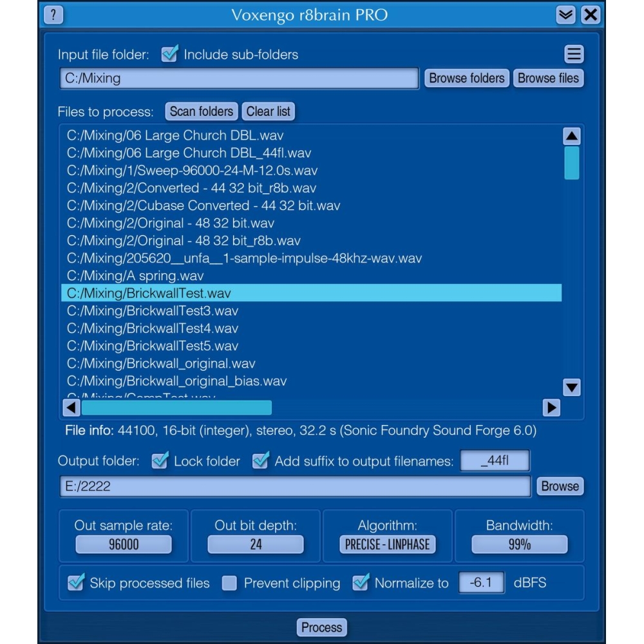644x644 pixels.
Task: Select Converted - 44 32 bit_r8b.wav
Action: point(311,187)
